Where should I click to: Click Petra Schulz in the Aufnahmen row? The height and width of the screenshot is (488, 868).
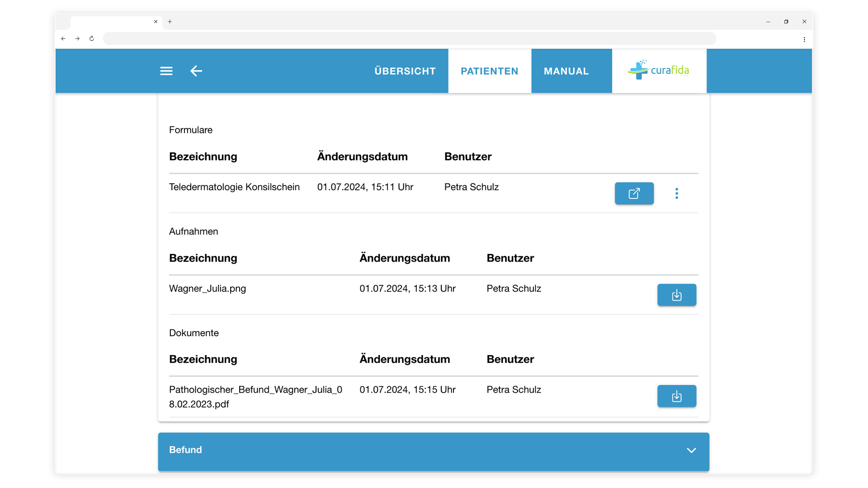click(x=514, y=289)
